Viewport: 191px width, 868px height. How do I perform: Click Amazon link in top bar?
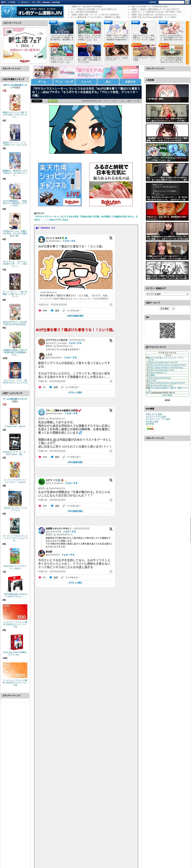pyautogui.click(x=46, y=2)
